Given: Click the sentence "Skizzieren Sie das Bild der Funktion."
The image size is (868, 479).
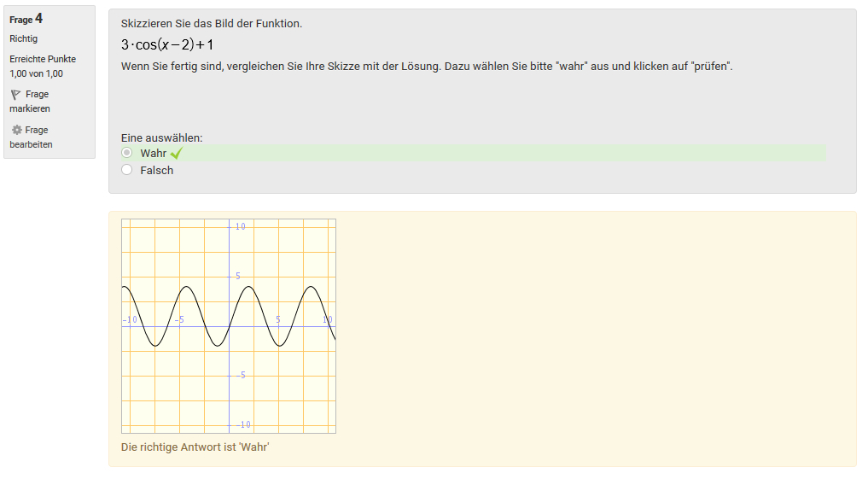Looking at the screenshot, I should pos(212,23).
